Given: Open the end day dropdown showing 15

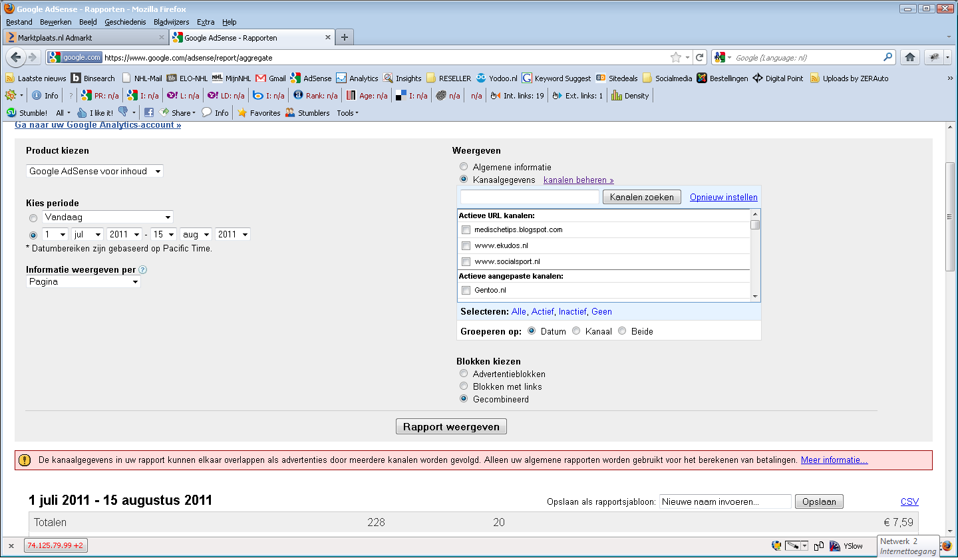Looking at the screenshot, I should pos(164,234).
